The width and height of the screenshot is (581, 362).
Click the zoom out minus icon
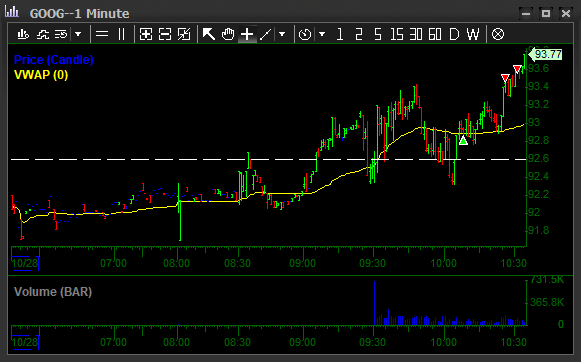pyautogui.click(x=165, y=34)
